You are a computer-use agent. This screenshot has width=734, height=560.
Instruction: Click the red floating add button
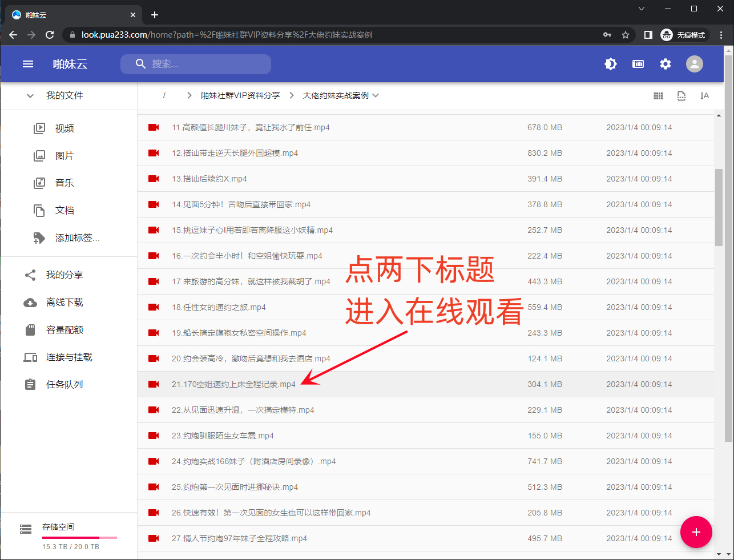(696, 532)
